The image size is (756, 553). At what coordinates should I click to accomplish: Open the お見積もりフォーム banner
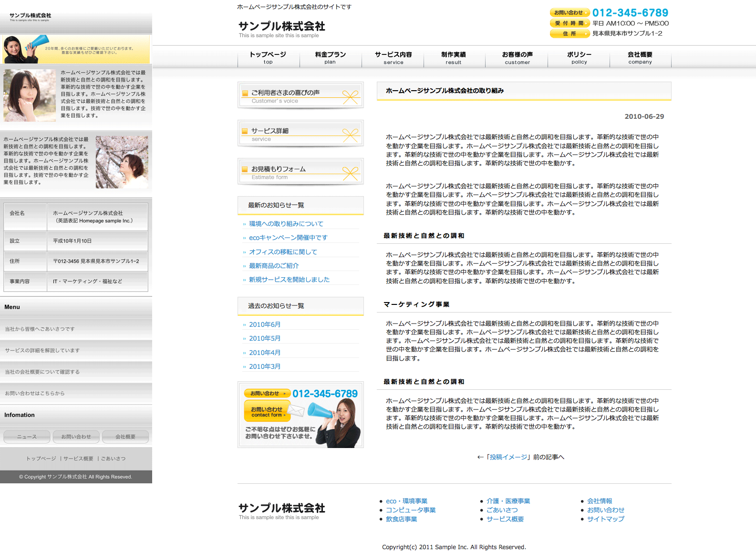point(300,172)
